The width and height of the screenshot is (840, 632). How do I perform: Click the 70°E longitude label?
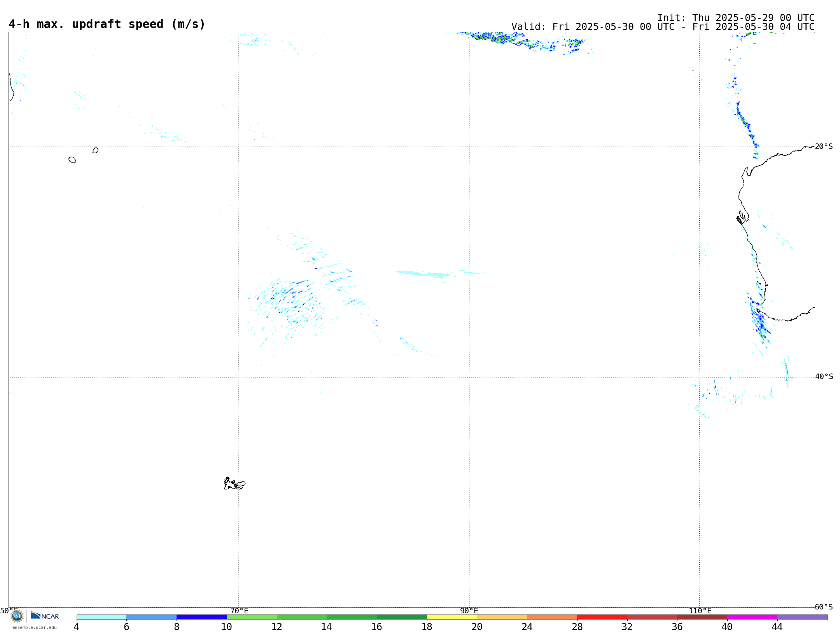point(239,611)
